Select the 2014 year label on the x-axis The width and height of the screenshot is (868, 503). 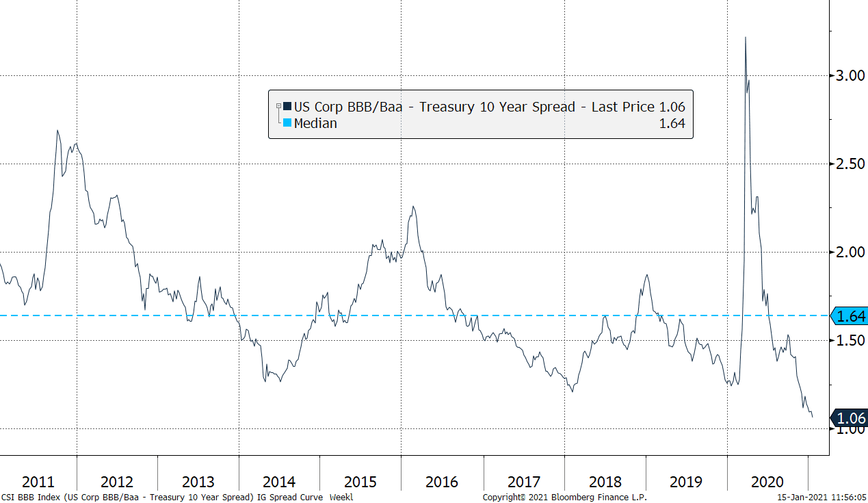(279, 482)
